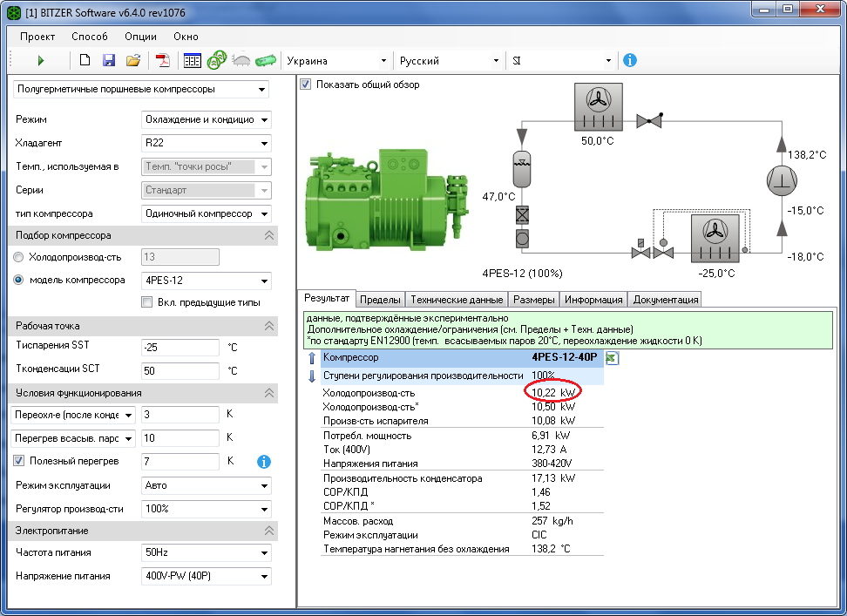Select the модель компрессора radio button
The height and width of the screenshot is (616, 847).
click(18, 280)
